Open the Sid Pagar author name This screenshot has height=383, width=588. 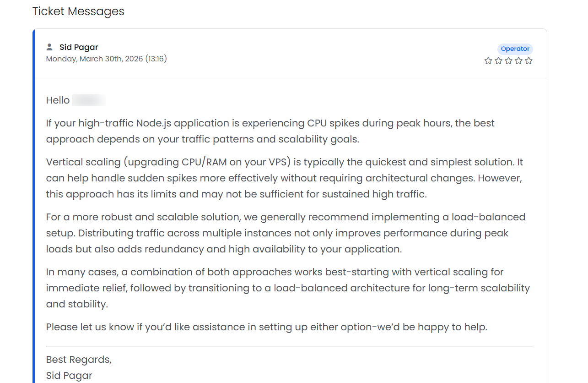(79, 47)
